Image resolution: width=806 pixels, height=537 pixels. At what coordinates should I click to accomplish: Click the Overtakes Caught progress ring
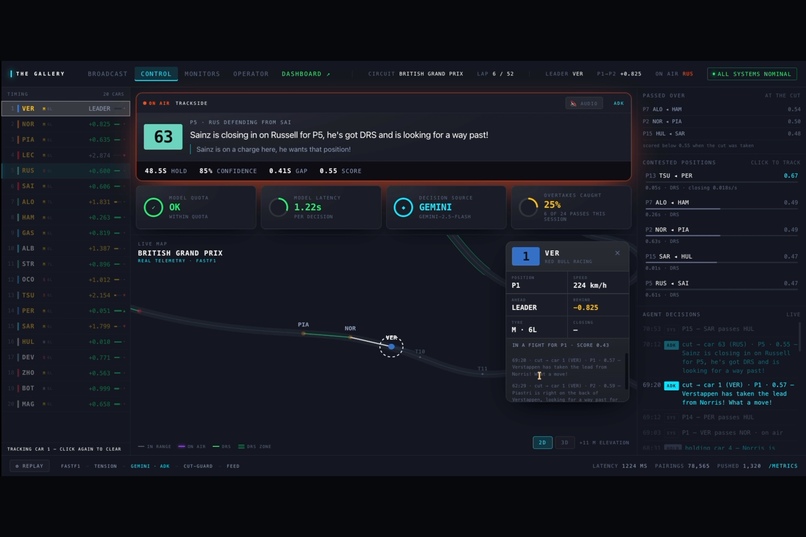coord(528,207)
